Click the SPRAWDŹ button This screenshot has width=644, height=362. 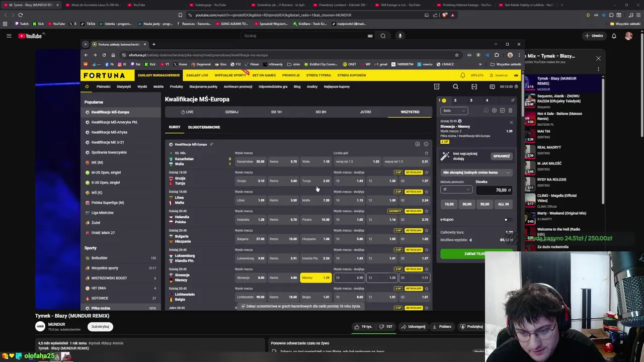click(501, 156)
